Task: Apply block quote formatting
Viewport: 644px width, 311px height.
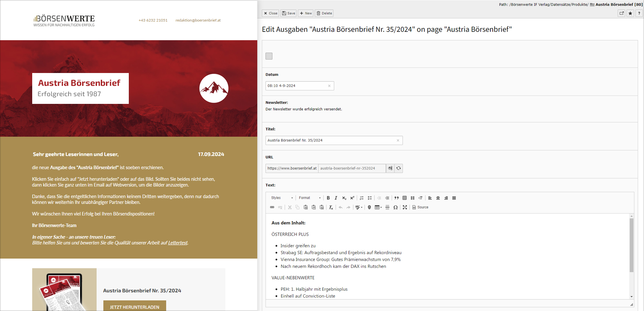Action: click(x=396, y=198)
